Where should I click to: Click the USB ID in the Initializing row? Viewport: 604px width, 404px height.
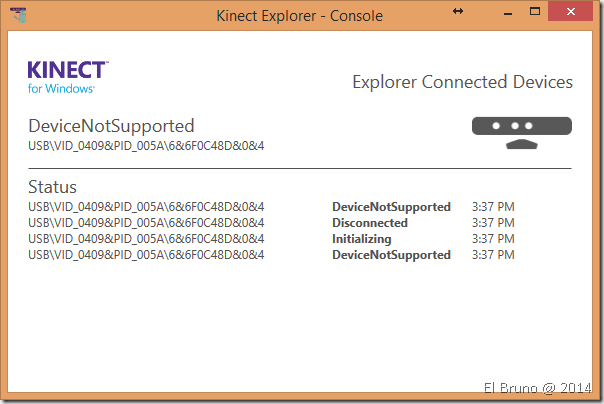[146, 239]
